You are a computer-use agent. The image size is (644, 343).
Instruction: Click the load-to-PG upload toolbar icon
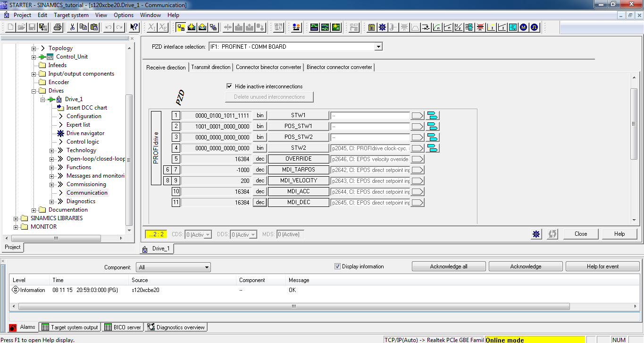202,27
